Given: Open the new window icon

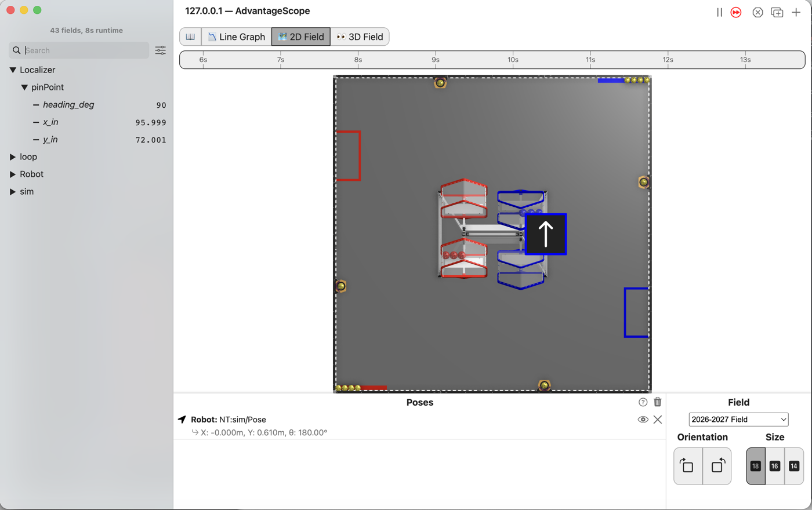Looking at the screenshot, I should pyautogui.click(x=777, y=12).
